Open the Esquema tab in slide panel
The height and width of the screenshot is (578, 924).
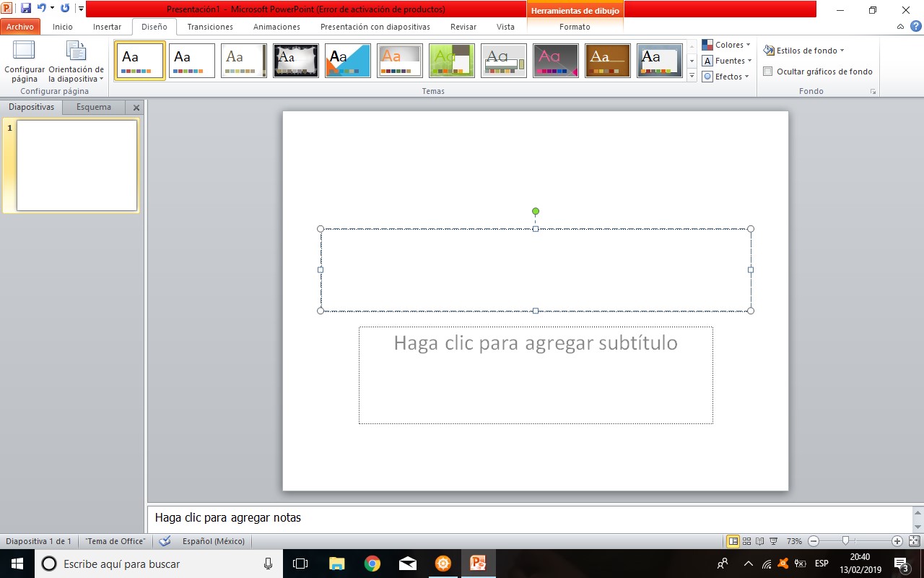[x=93, y=106]
